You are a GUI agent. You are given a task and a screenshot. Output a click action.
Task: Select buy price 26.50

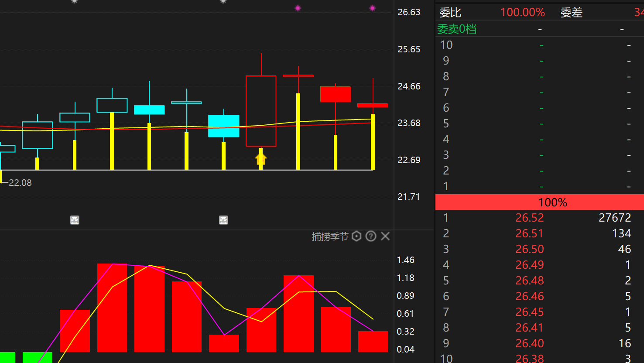pyautogui.click(x=530, y=249)
